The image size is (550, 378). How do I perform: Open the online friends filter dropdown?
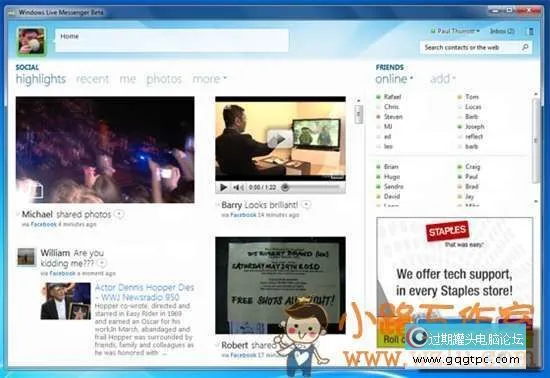[394, 79]
